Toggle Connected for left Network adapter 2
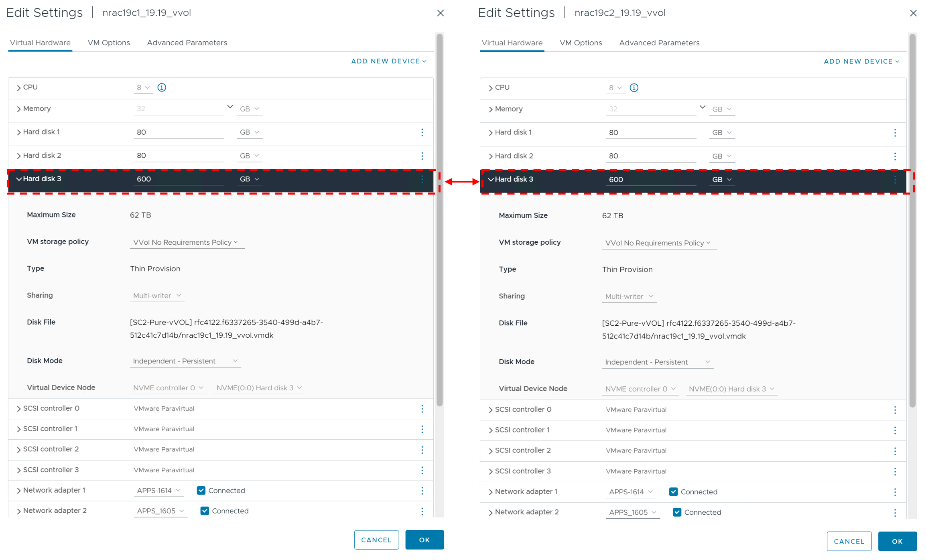Image resolution: width=926 pixels, height=560 pixels. [205, 511]
